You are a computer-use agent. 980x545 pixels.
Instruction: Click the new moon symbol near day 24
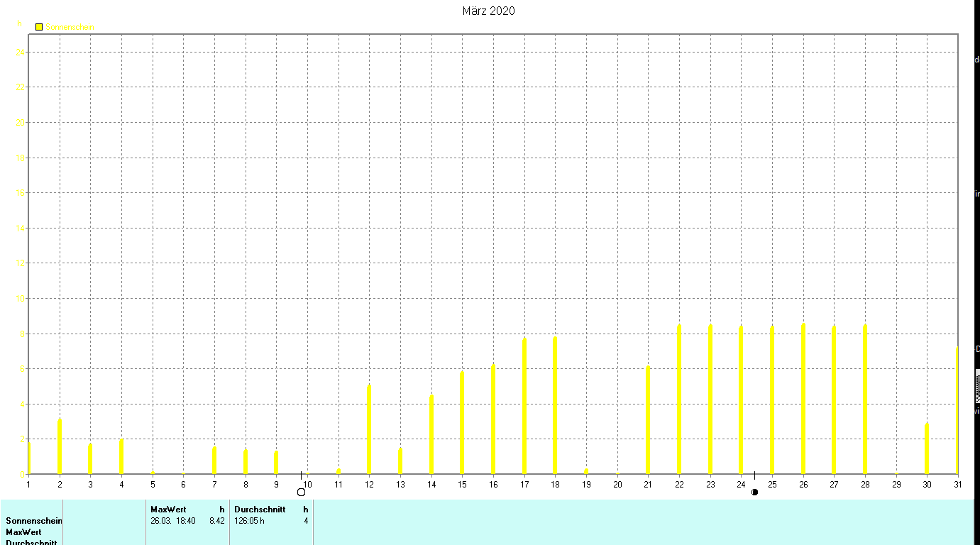754,492
